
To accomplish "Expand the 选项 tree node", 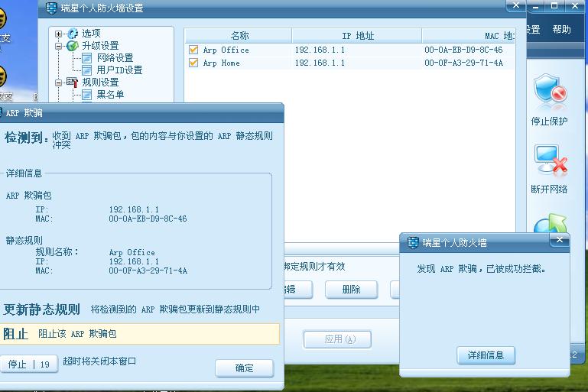I will point(58,34).
